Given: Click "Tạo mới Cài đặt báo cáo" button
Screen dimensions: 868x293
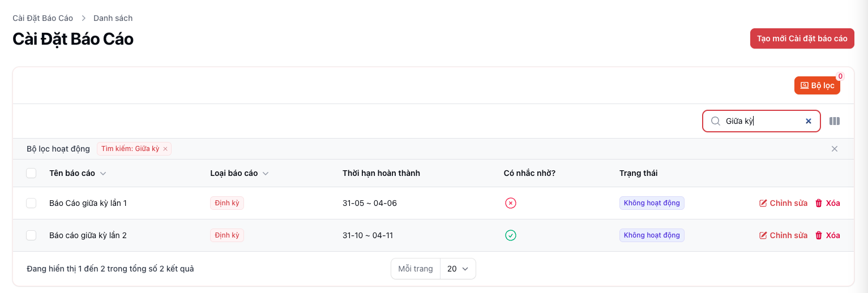Looking at the screenshot, I should (802, 38).
